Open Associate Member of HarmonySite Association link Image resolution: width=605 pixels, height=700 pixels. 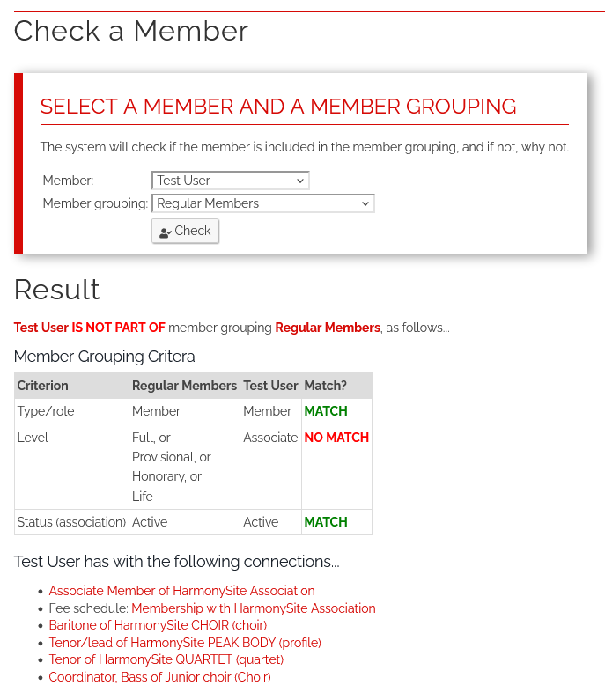click(x=181, y=591)
